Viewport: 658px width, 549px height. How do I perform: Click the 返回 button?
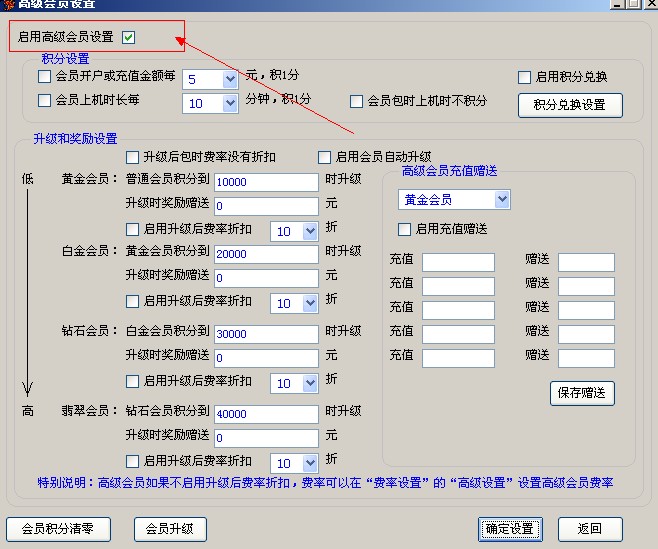589,529
